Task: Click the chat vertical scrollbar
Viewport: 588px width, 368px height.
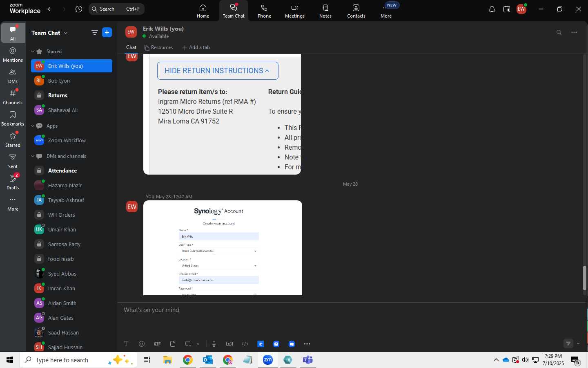Action: (585, 278)
